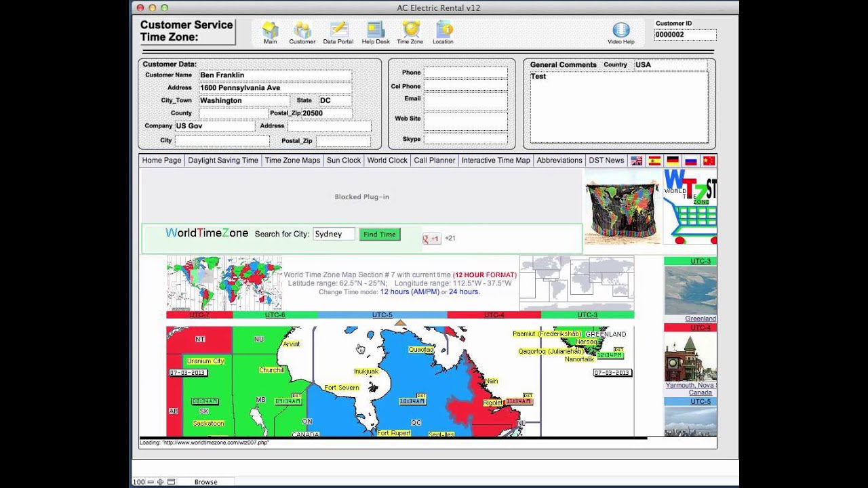
Task: Zoom in with the status bar plus icon
Action: [x=161, y=482]
